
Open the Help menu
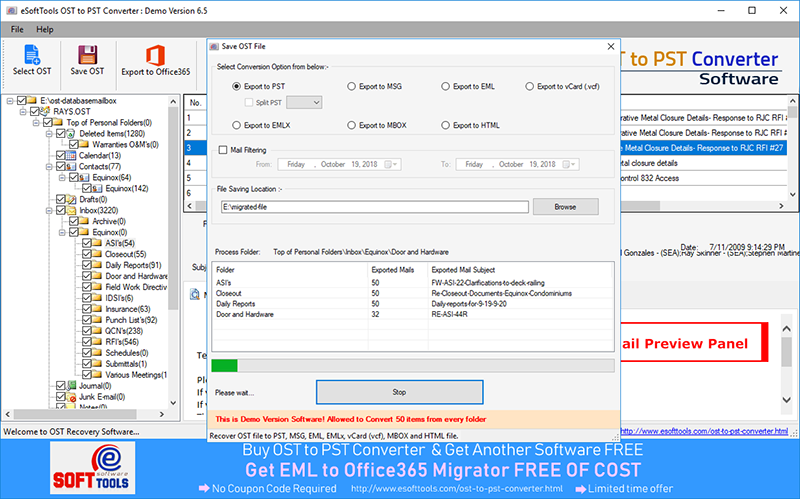point(45,30)
